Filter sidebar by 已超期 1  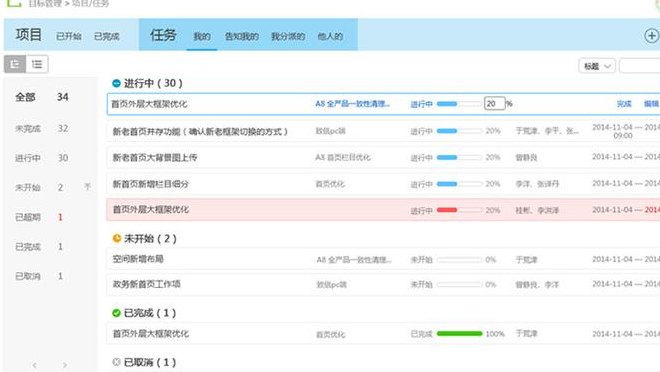coord(39,217)
